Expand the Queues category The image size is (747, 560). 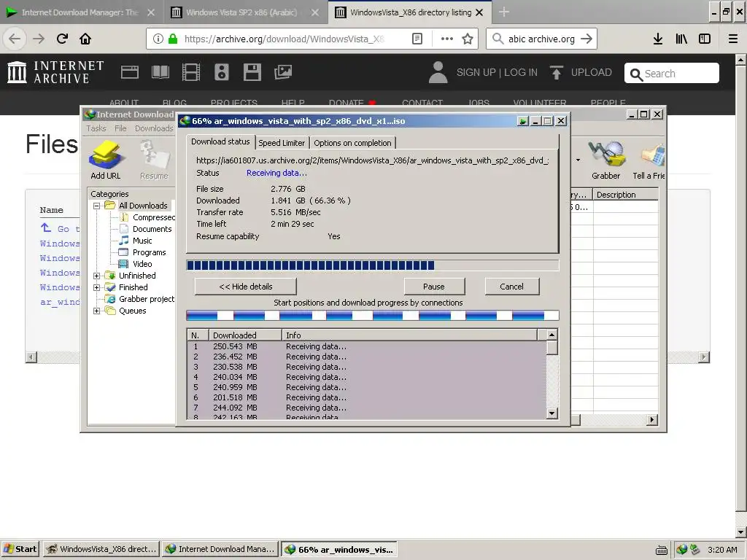tap(97, 311)
